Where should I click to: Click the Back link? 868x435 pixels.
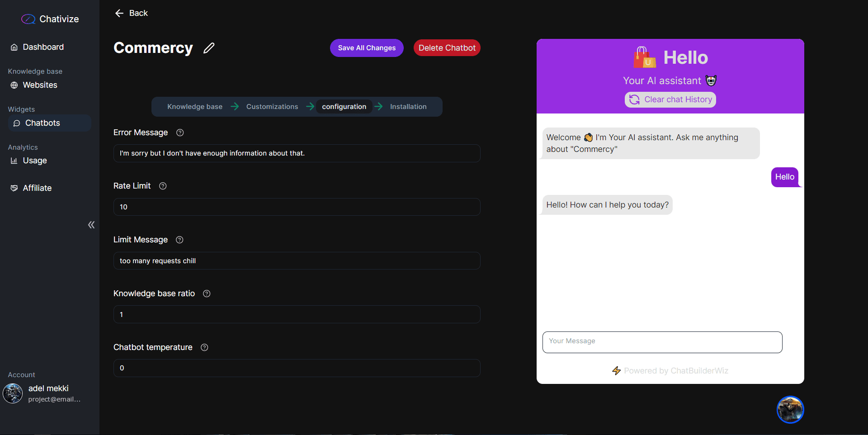138,13
